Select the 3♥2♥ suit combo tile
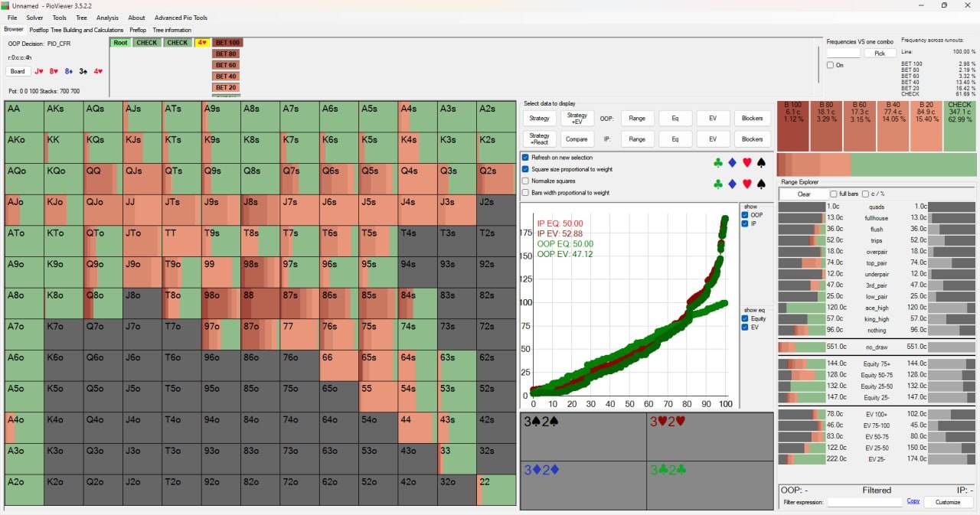The height and width of the screenshot is (515, 980). [710, 436]
